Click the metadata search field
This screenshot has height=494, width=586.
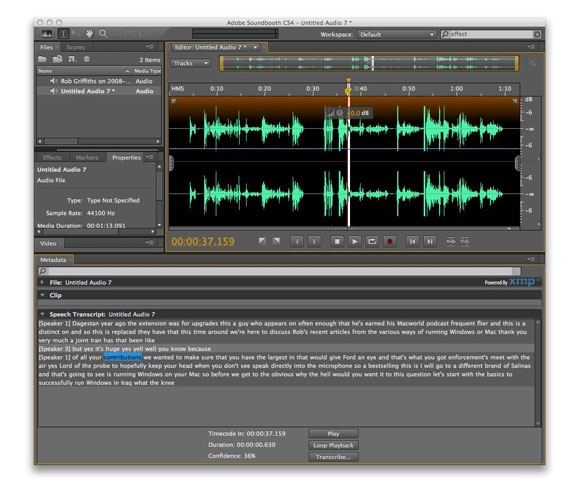tap(280, 271)
